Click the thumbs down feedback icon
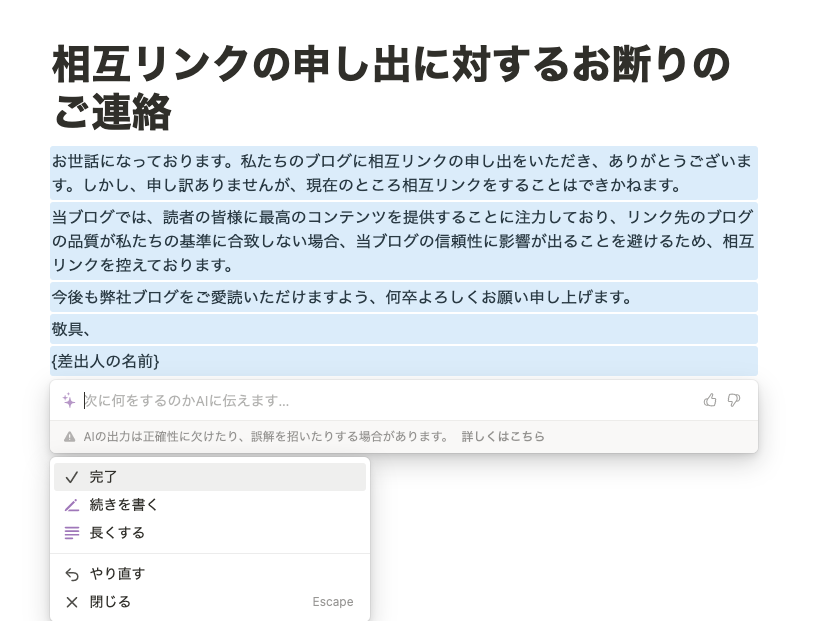The height and width of the screenshot is (621, 831). tap(734, 400)
